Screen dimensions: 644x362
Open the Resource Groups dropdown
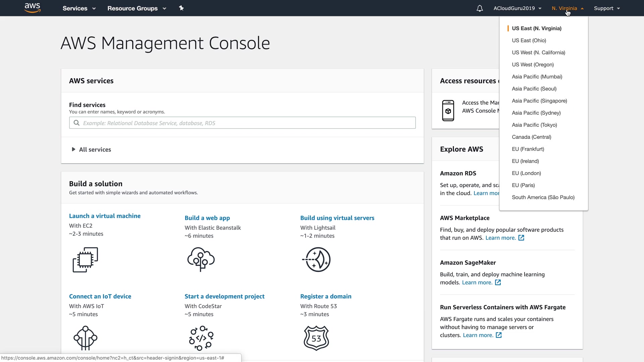pyautogui.click(x=137, y=8)
